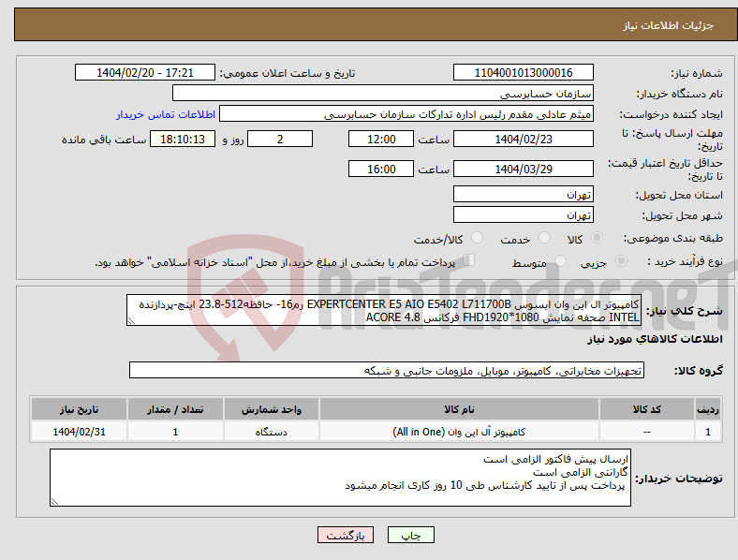Click the تاریخ نیاز column header

click(79, 409)
